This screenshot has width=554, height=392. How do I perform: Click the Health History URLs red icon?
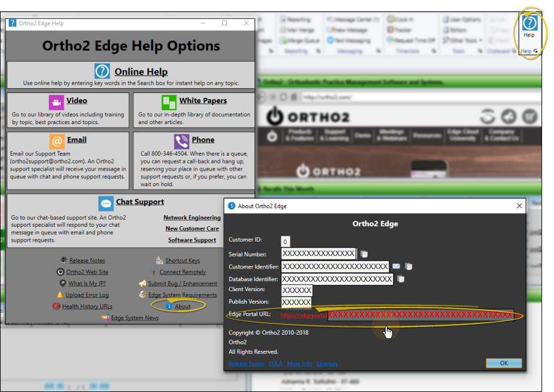[56, 306]
